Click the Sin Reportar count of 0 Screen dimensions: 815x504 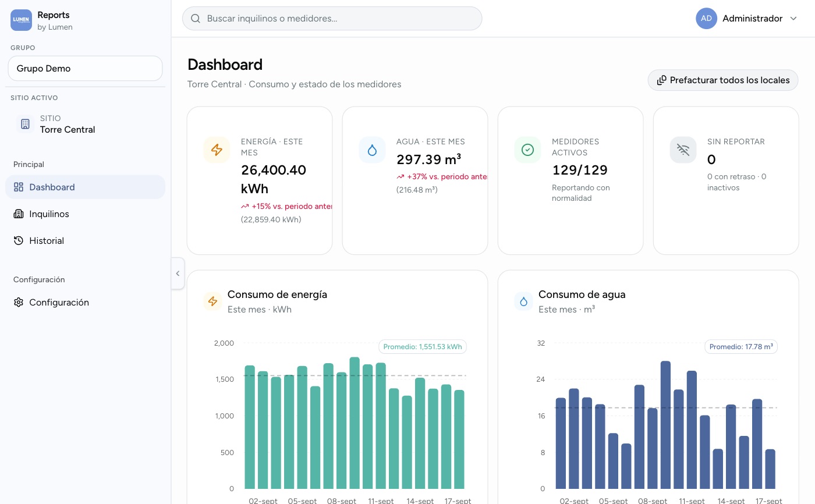711,159
